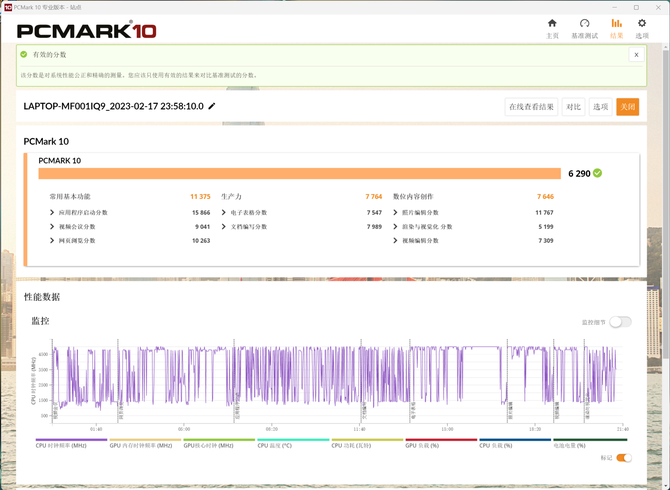
Task: Open the 选项 gear icon in top navigation
Action: click(x=642, y=23)
